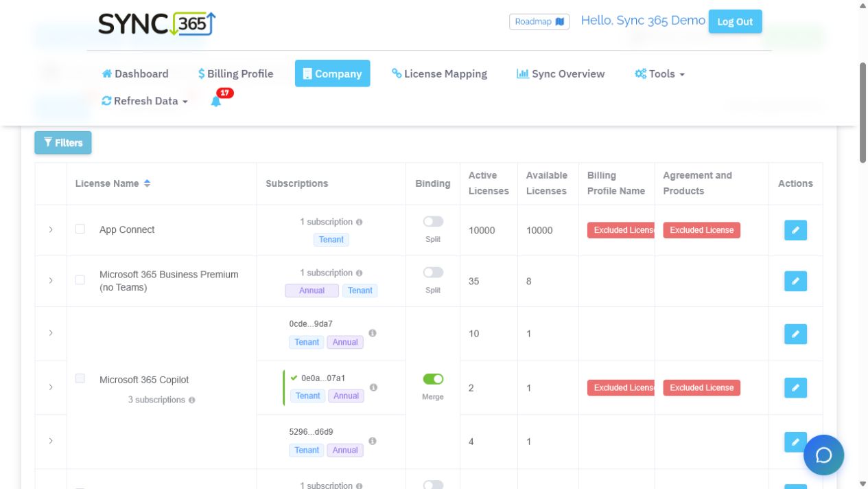Click the Hello, Sync 365 Demo greeting
The image size is (868, 489).
tap(643, 21)
